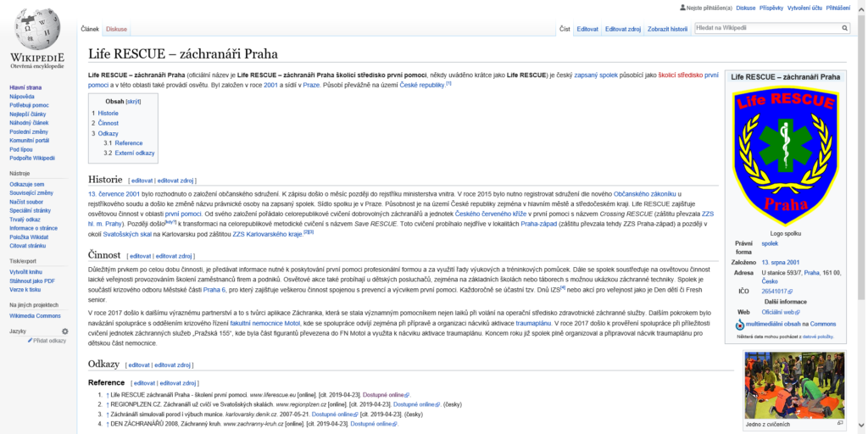
Task: Open the Editovat tab
Action: [x=587, y=29]
